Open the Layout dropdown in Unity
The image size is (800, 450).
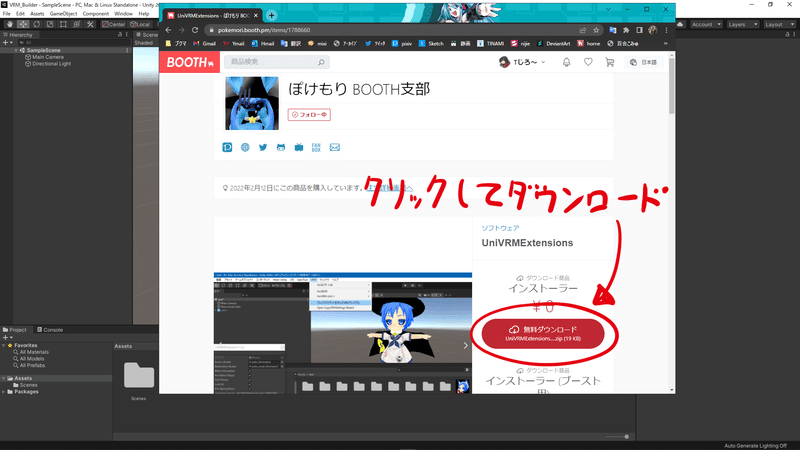tap(779, 24)
